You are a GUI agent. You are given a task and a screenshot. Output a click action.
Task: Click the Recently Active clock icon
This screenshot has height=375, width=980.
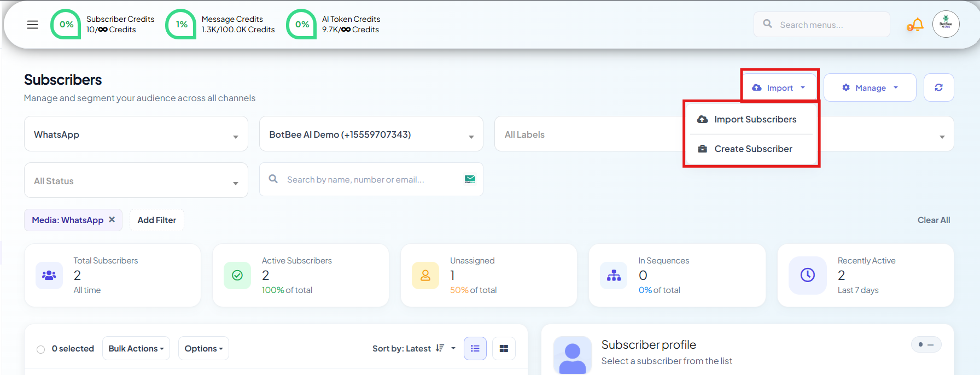pos(808,275)
